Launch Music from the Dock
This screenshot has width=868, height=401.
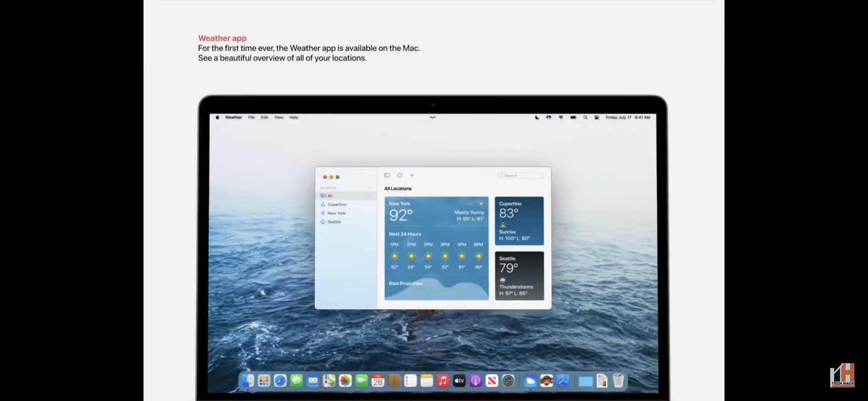tap(443, 381)
